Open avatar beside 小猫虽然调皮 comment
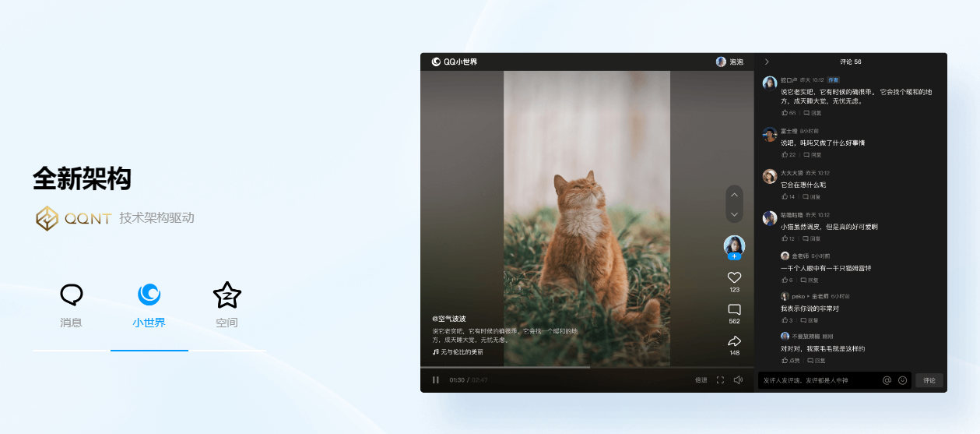 coord(770,218)
